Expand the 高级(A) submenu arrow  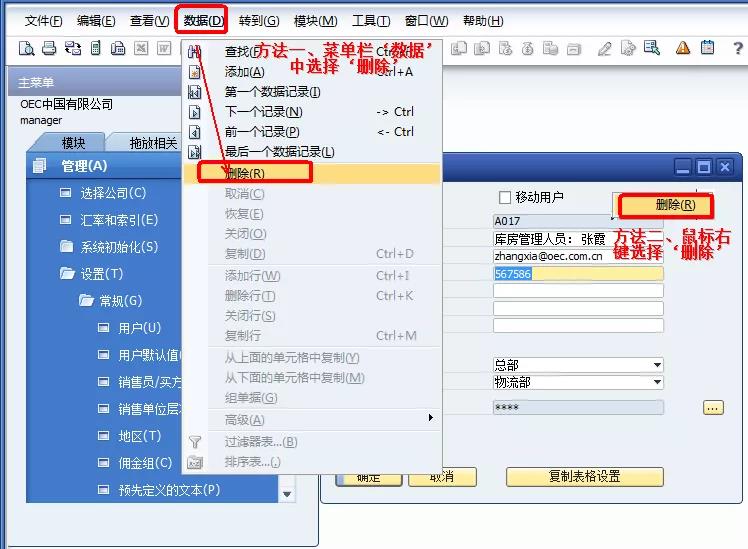coord(430,418)
